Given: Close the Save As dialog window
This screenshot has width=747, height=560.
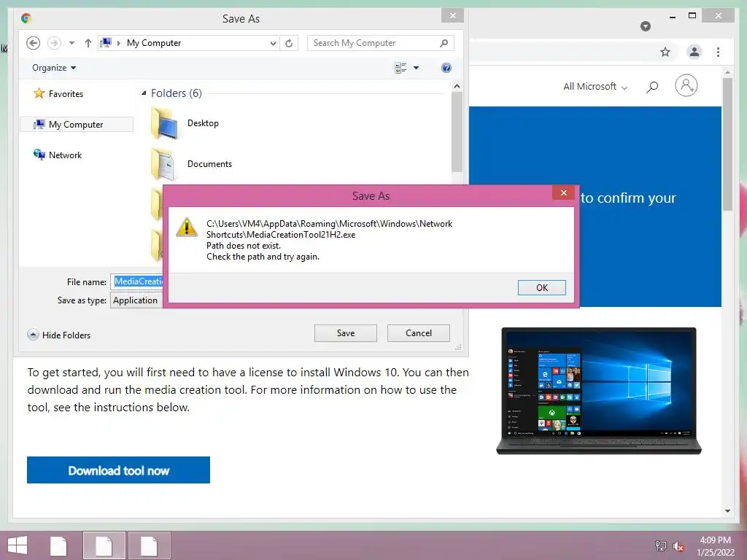Looking at the screenshot, I should [452, 16].
